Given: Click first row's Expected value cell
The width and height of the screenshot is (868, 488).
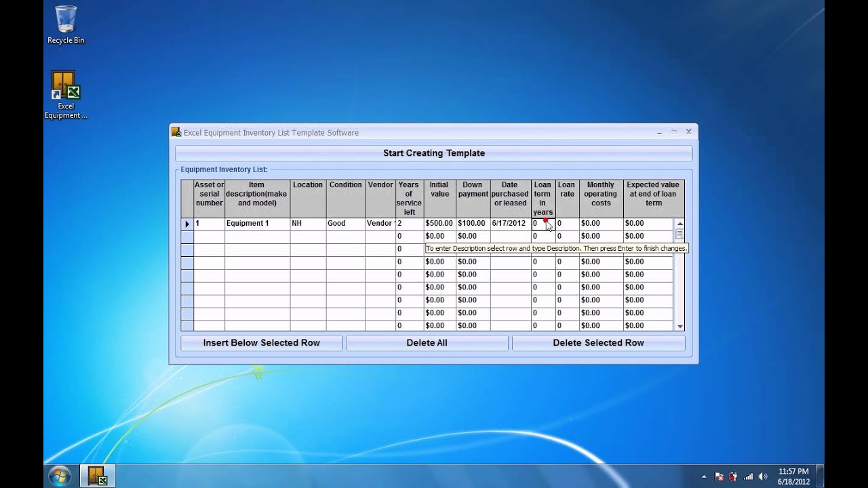Looking at the screenshot, I should tap(648, 224).
